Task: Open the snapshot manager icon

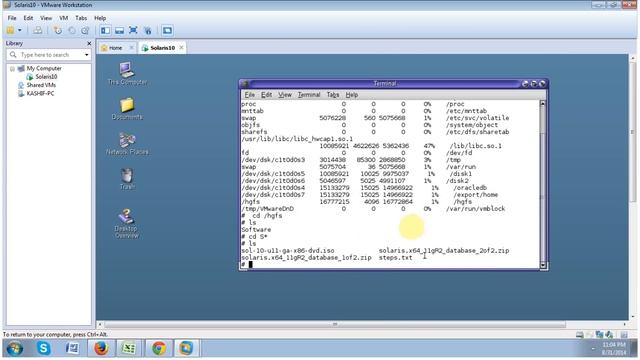Action: point(85,30)
